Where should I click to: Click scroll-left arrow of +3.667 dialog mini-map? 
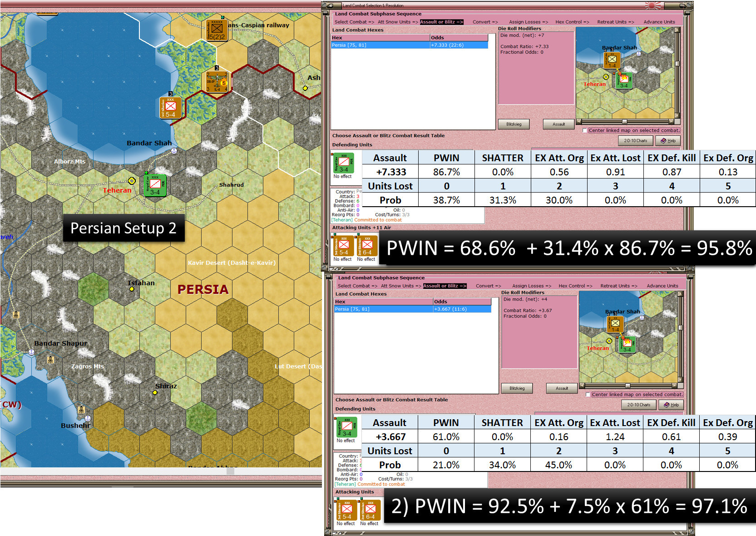(x=582, y=386)
